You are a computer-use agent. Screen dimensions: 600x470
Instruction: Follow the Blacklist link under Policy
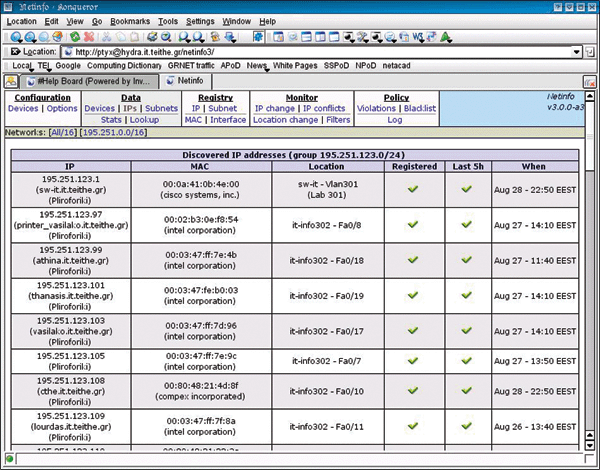[x=418, y=108]
